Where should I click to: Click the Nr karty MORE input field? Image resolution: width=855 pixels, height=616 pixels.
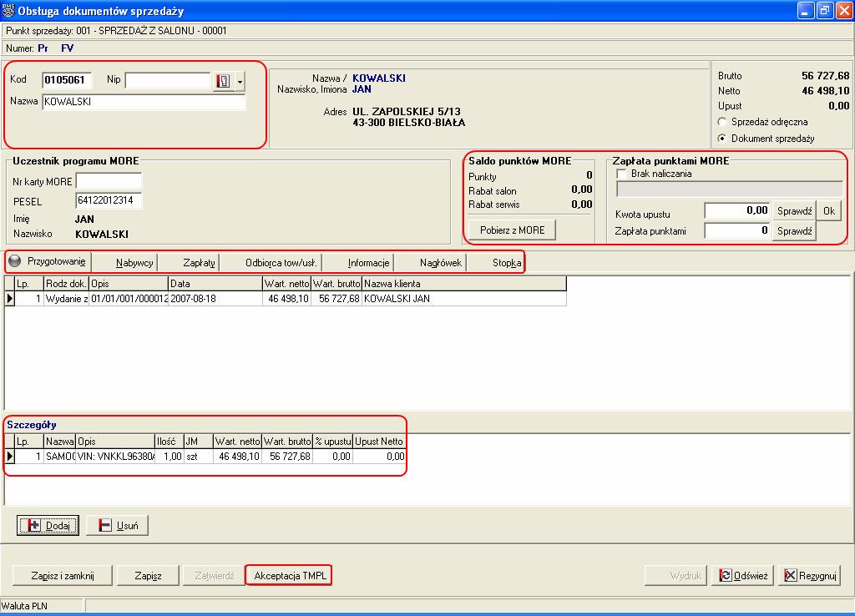109,181
